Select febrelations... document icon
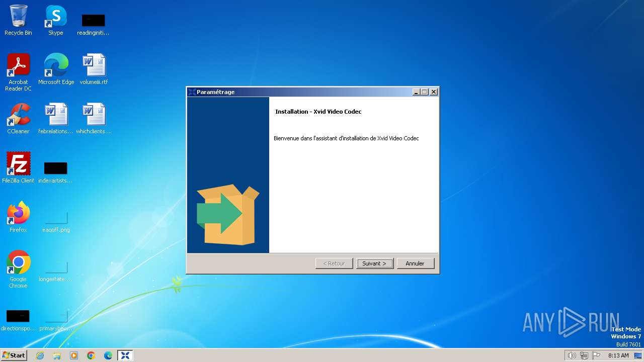The height and width of the screenshot is (362, 644). [x=56, y=119]
